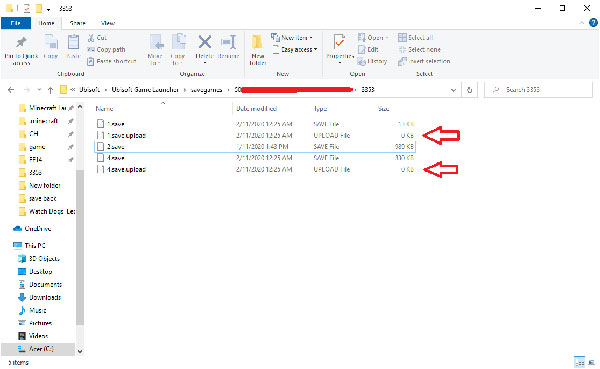
Task: Sort by Name column header
Action: coord(104,109)
